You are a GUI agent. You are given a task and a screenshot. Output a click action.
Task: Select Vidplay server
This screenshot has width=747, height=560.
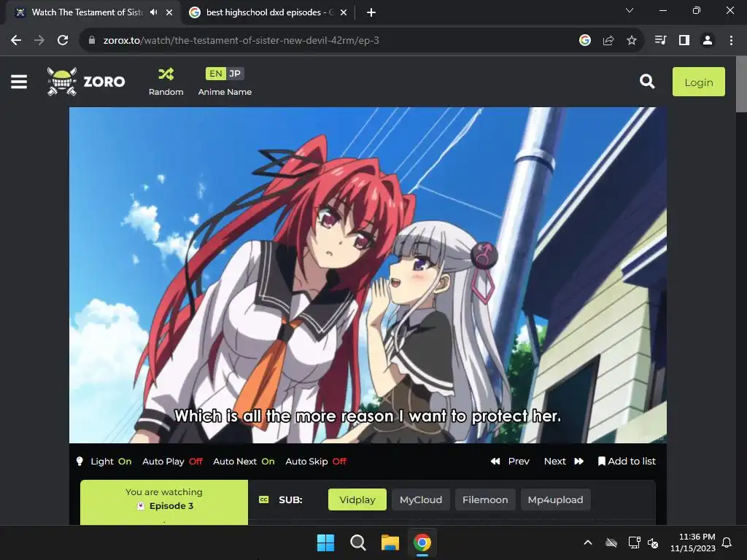(357, 499)
